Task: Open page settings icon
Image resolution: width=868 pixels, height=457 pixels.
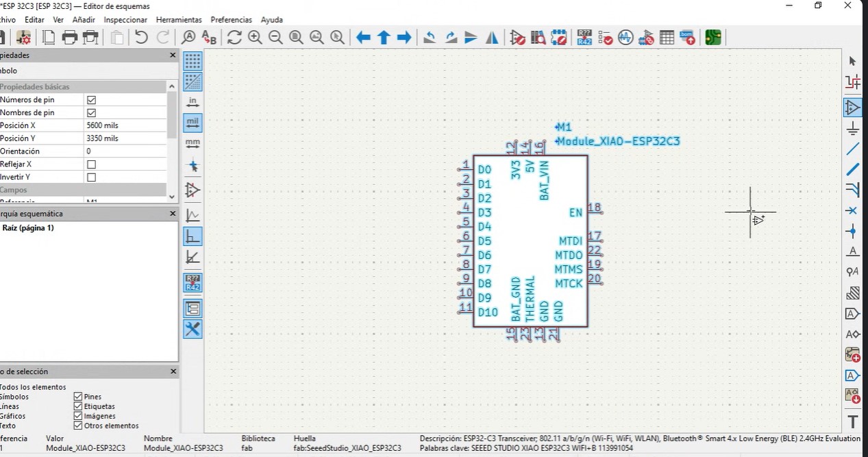Action: click(x=49, y=38)
